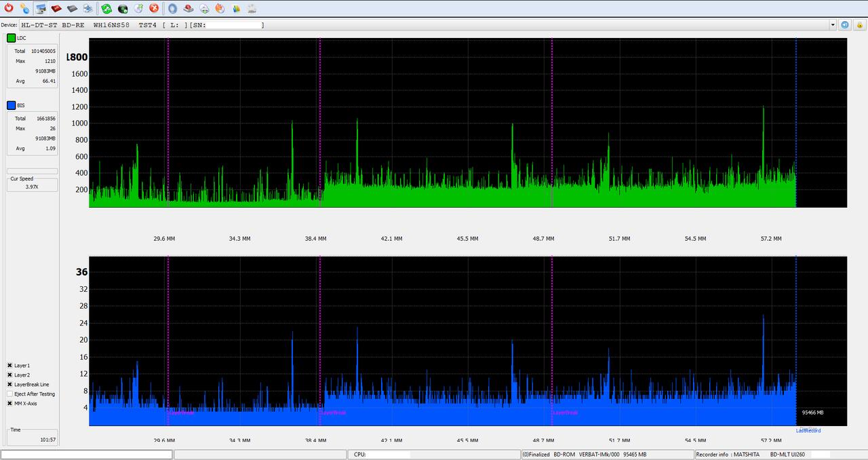Viewport: 868px width, 460px height.
Task: Click the blue and yellow bubbles toolbar icon
Action: 24,8
